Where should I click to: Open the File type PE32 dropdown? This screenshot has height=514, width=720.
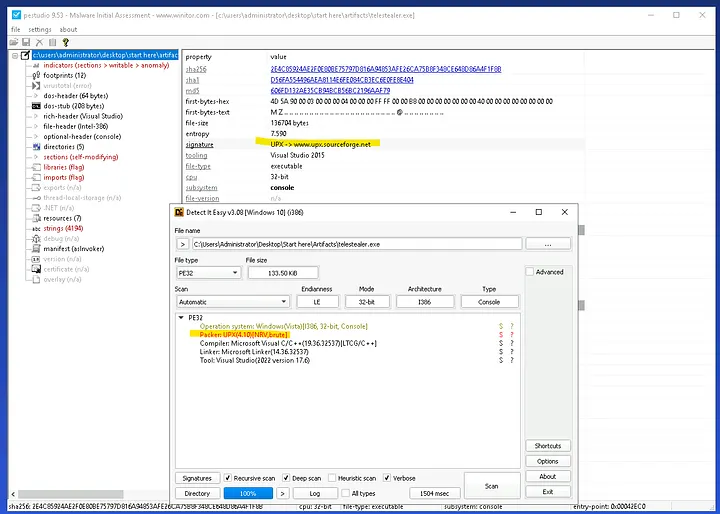coord(208,273)
